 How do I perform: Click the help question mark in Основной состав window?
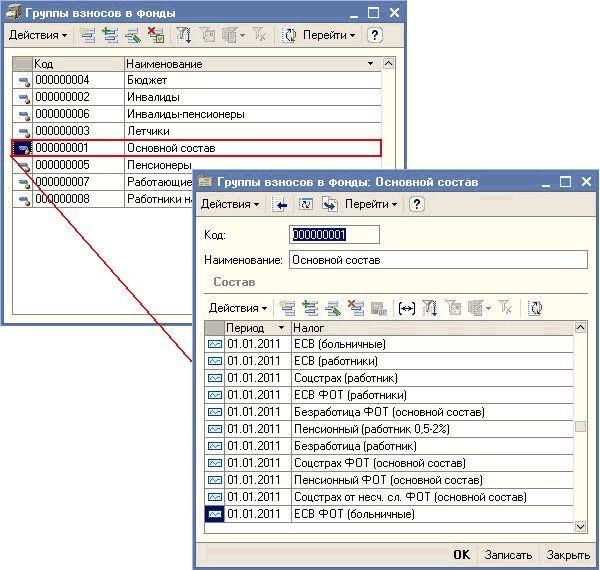[x=417, y=204]
